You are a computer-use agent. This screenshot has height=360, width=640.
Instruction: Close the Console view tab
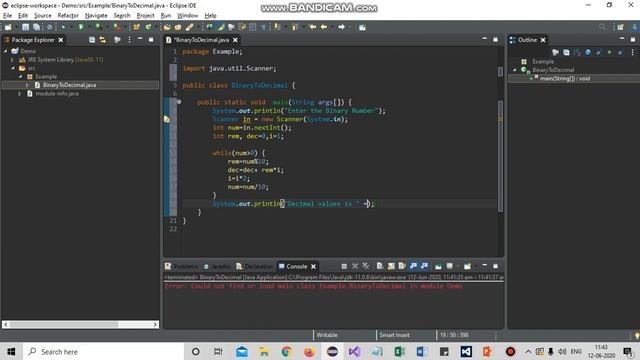click(x=313, y=267)
